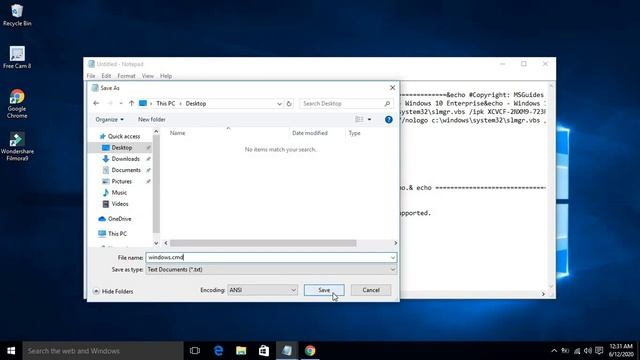640x360 pixels.
Task: Open Notepad File menu
Action: tap(91, 76)
